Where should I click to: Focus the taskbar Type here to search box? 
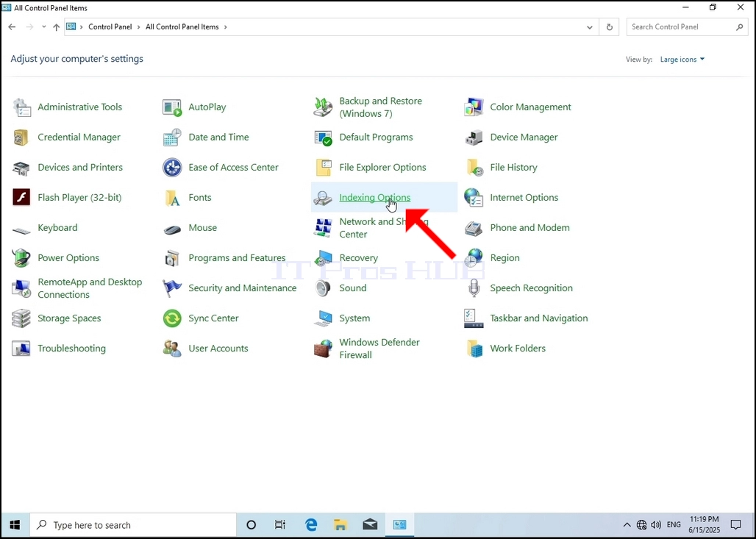tap(134, 525)
